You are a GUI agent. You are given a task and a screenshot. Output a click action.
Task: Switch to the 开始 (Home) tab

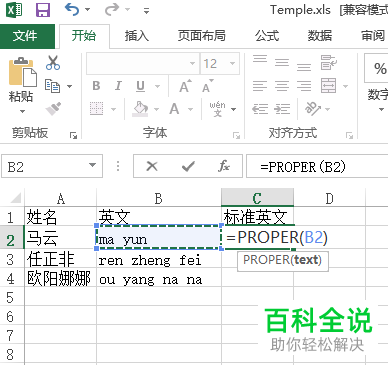[84, 36]
